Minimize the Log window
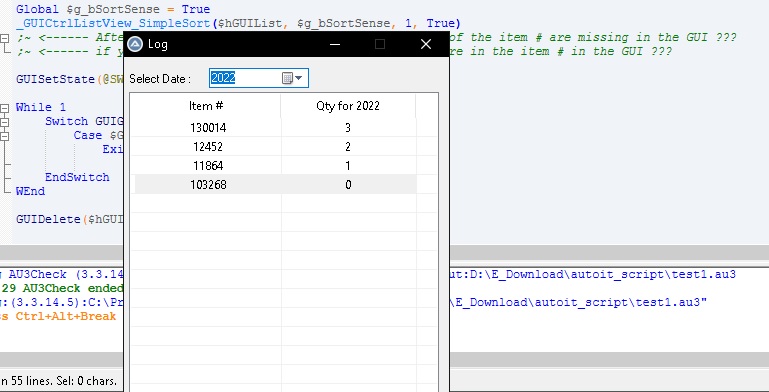 pyautogui.click(x=335, y=44)
